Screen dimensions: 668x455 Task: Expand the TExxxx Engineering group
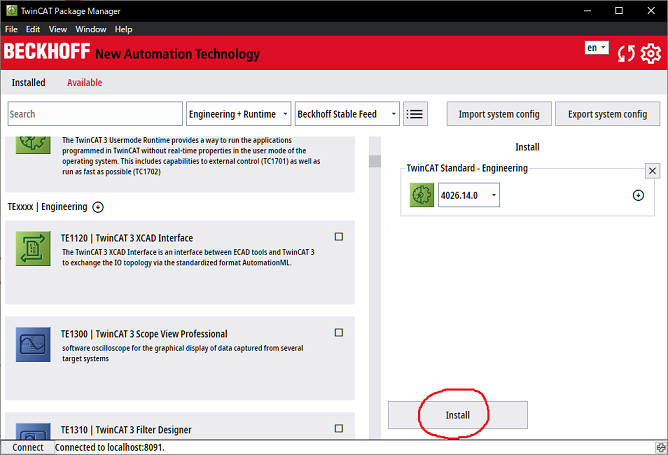pos(98,207)
